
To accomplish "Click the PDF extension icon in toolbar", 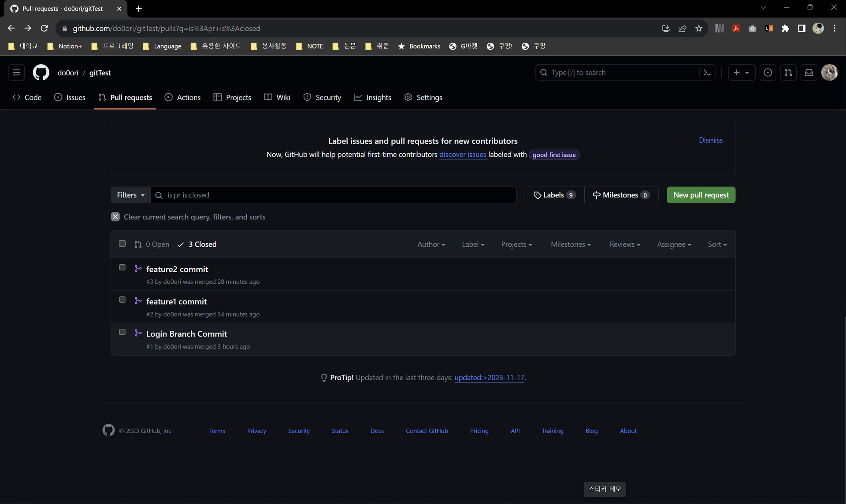I will point(736,28).
